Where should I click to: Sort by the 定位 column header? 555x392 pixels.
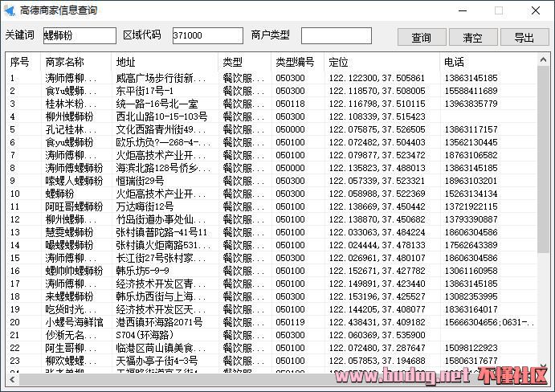click(x=338, y=62)
